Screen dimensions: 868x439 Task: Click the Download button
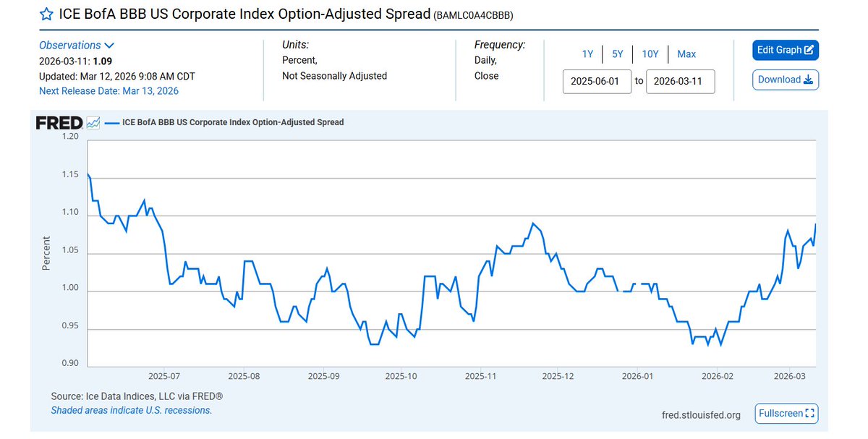tap(786, 80)
